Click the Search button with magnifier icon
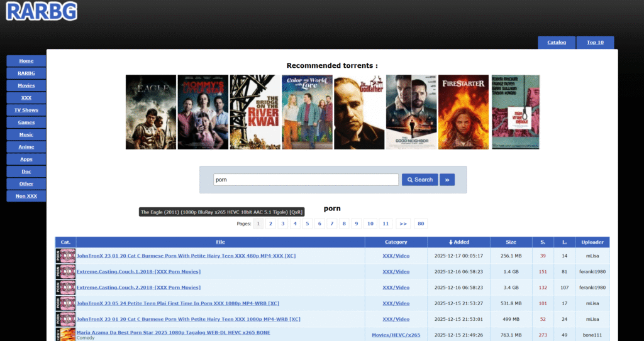 click(x=419, y=180)
